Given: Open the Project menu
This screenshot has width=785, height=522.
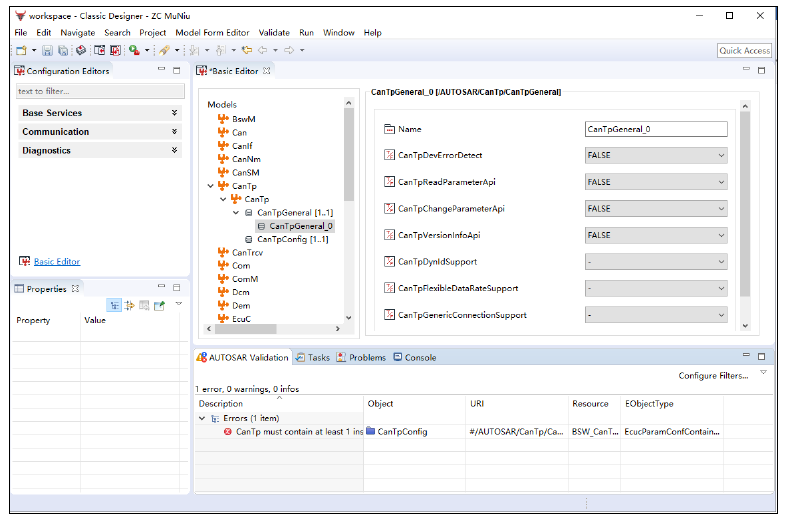Looking at the screenshot, I should (x=152, y=33).
